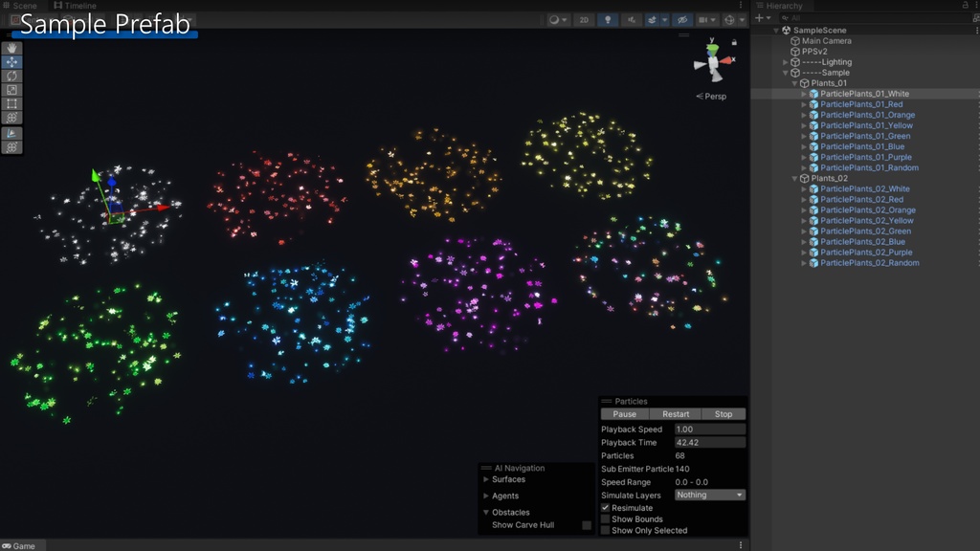The width and height of the screenshot is (980, 551).
Task: Pause the particle playback
Action: point(624,414)
